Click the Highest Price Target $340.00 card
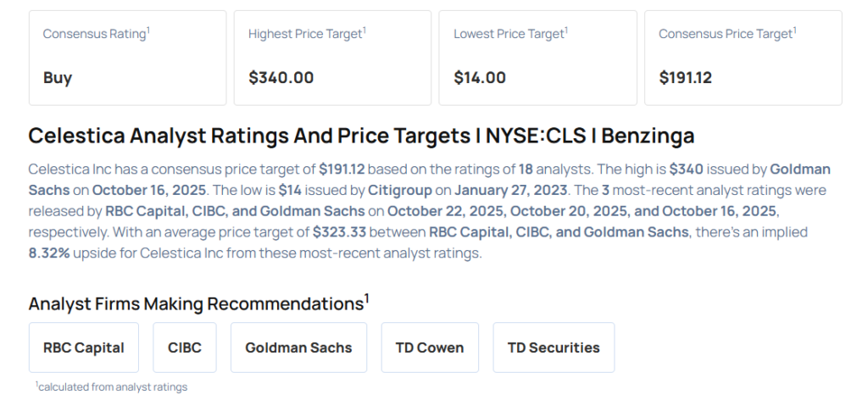Screen dimensions: 868x417 point(332,58)
